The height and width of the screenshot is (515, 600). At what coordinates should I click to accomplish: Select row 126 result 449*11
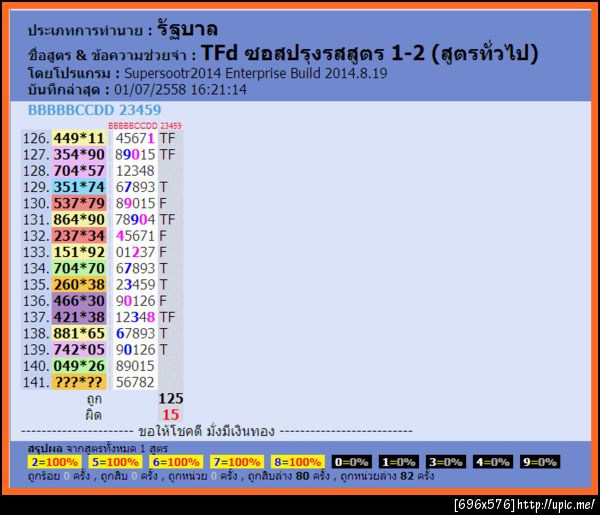79,138
